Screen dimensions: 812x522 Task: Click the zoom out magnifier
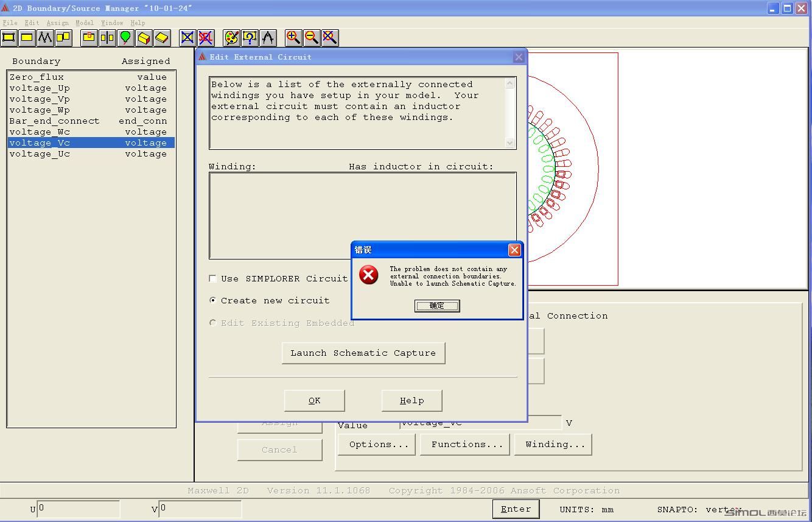coord(312,38)
